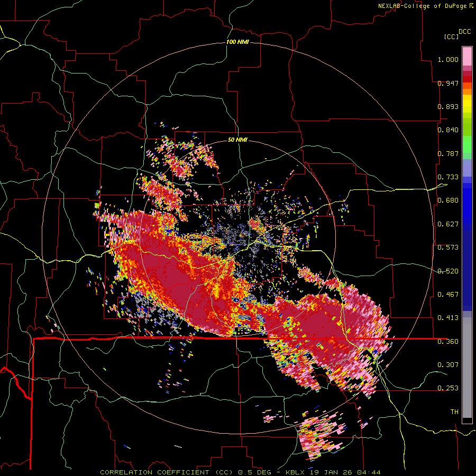The width and height of the screenshot is (476, 476).
Task: Click the TH threshold label
Action: (454, 412)
